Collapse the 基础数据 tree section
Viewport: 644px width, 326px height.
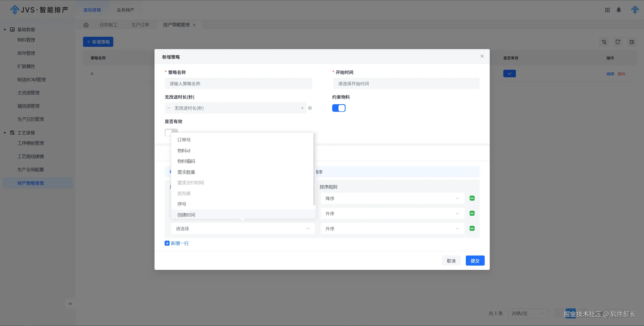pyautogui.click(x=5, y=30)
